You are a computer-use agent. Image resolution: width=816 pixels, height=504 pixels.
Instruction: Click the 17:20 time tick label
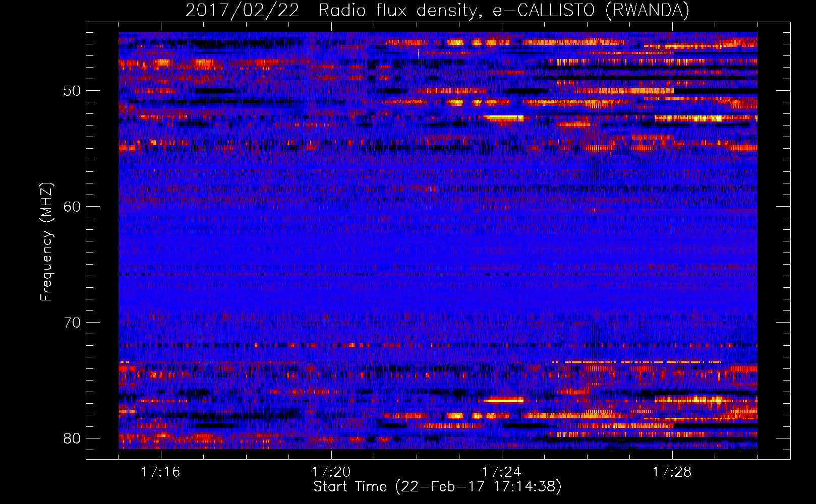tap(331, 472)
